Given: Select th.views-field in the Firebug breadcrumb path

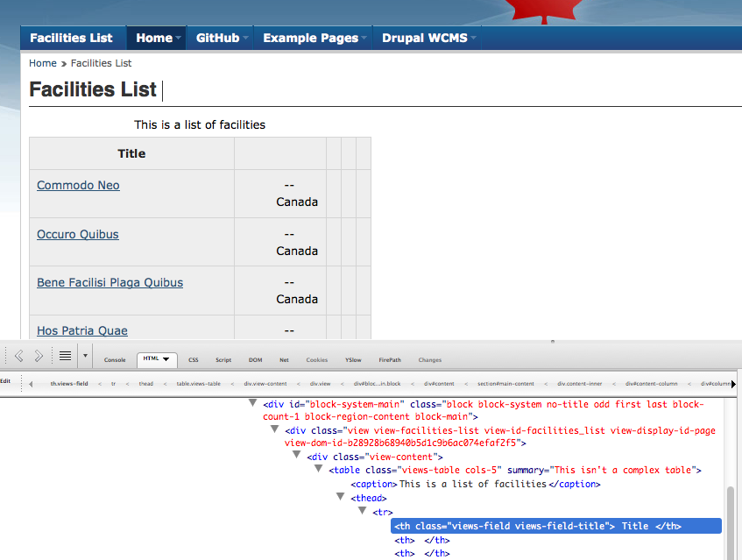Looking at the screenshot, I should click(x=69, y=383).
